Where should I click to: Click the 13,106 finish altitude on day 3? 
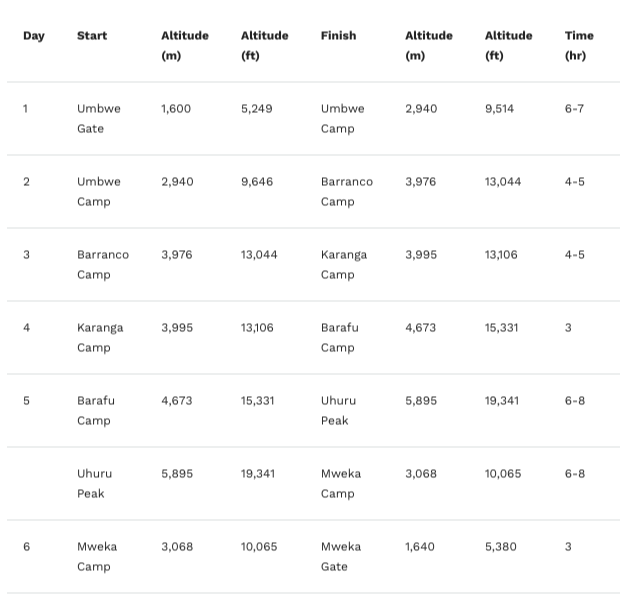pos(501,255)
